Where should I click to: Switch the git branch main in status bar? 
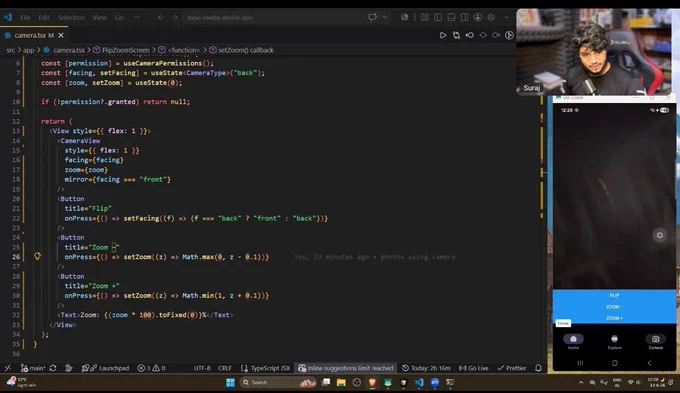(x=33, y=368)
